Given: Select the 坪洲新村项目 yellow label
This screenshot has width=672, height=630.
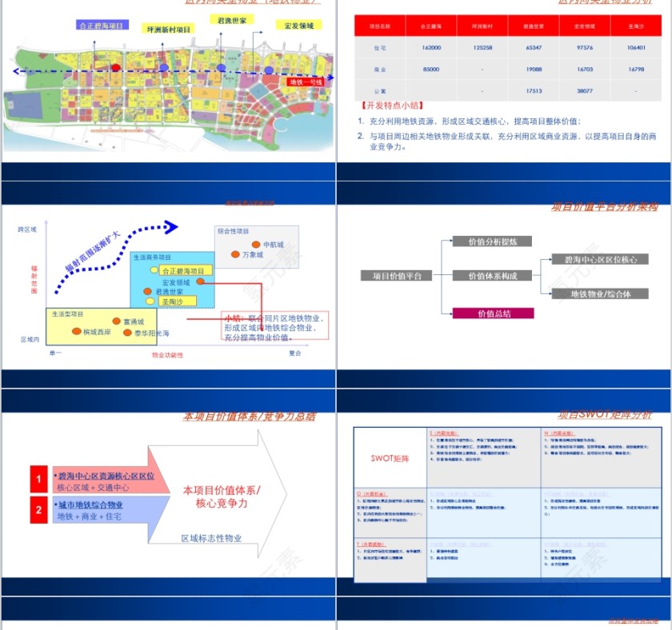Looking at the screenshot, I should (168, 29).
